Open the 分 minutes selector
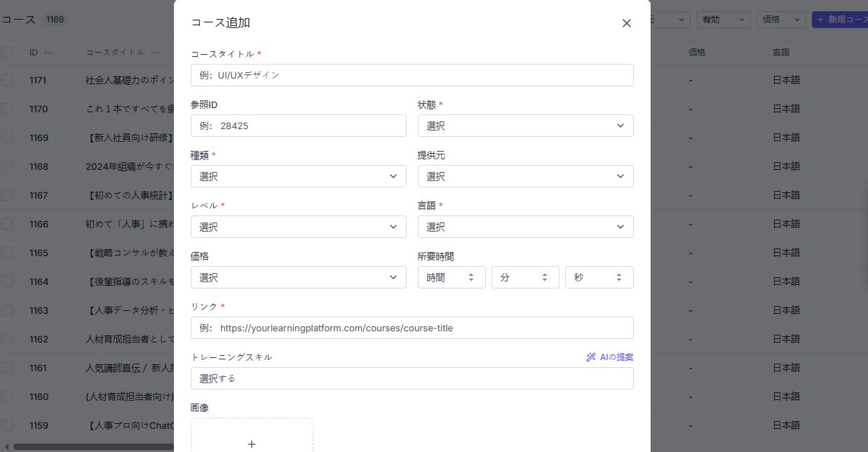The width and height of the screenshot is (868, 452). coord(525,277)
